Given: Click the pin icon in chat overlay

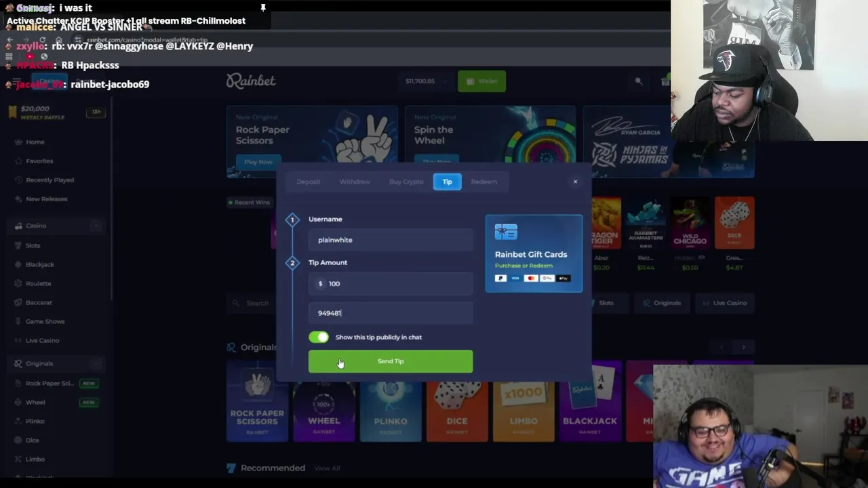Looking at the screenshot, I should [x=263, y=8].
